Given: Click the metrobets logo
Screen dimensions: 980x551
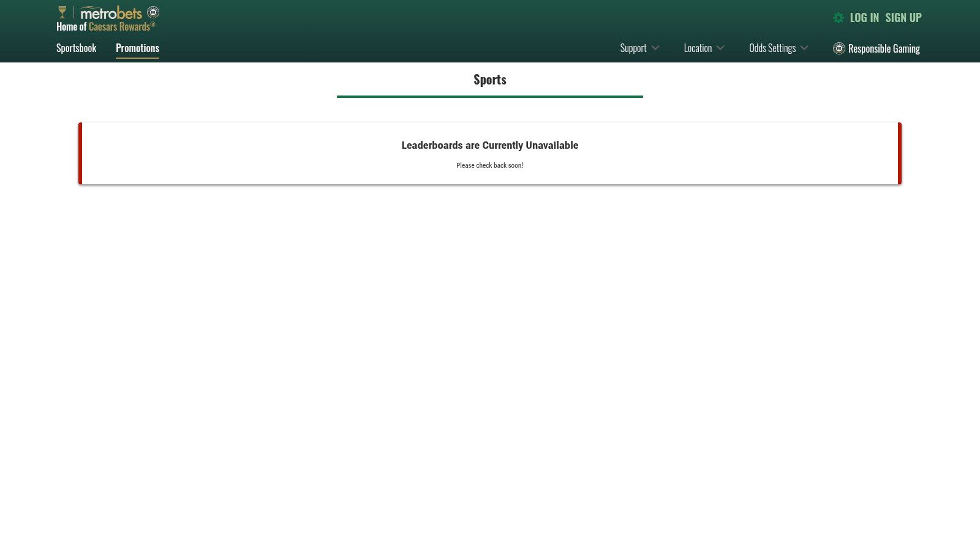Looking at the screenshot, I should point(110,12).
